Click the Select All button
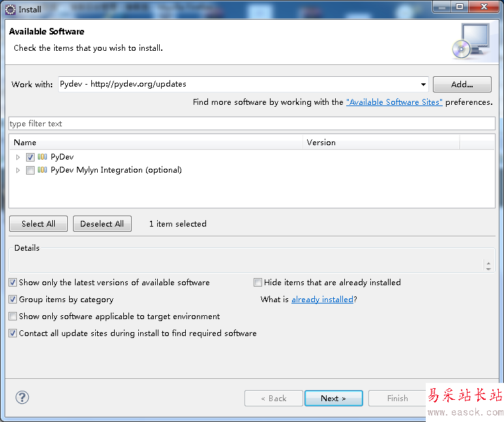This screenshot has height=422, width=504. coord(38,224)
